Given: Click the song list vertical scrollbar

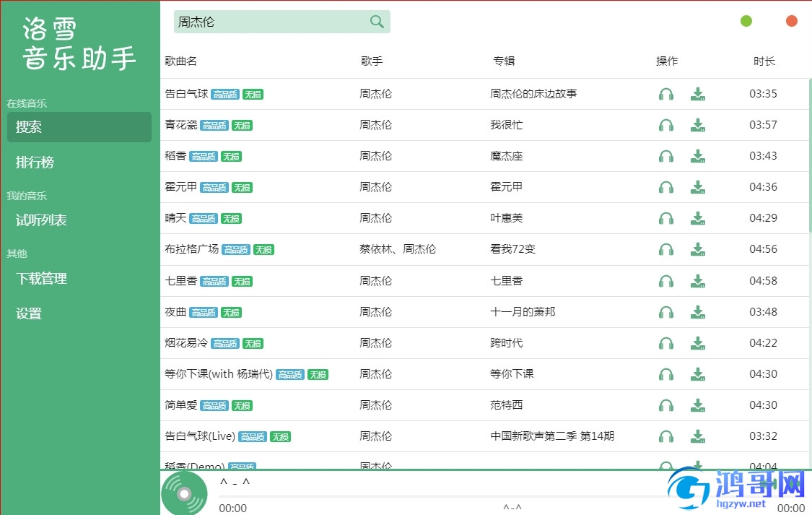Looking at the screenshot, I should tap(810, 155).
